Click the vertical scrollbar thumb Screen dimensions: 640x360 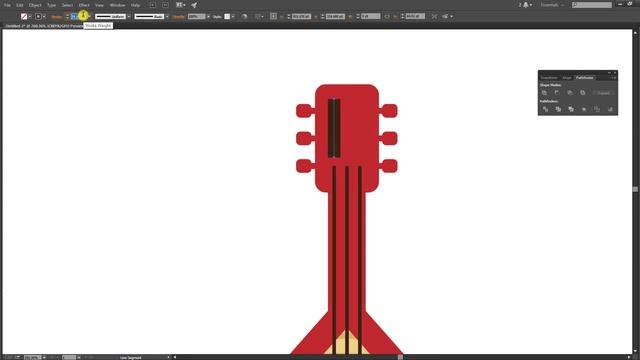tap(635, 189)
